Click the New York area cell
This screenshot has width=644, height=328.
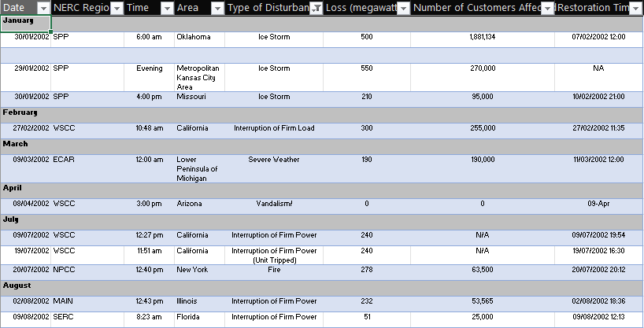point(200,273)
